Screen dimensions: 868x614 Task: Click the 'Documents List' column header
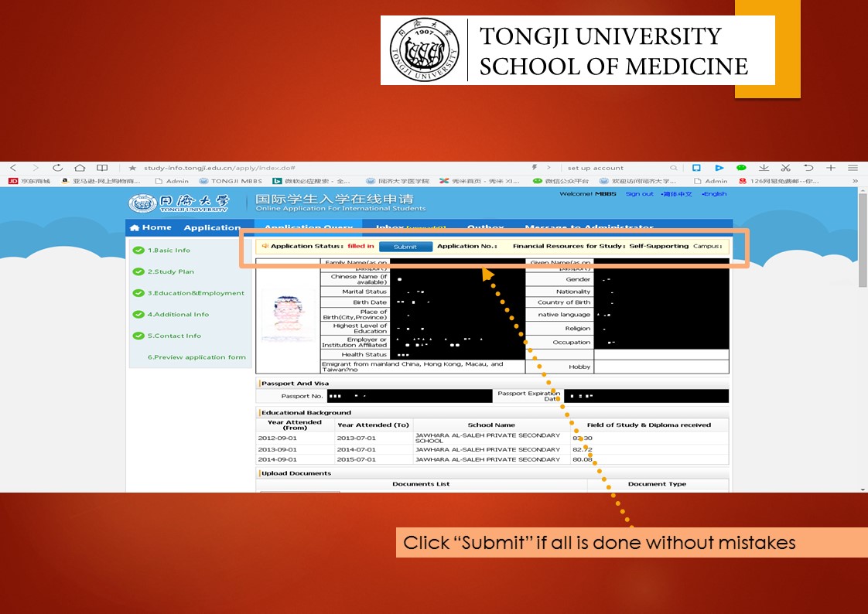coord(421,484)
